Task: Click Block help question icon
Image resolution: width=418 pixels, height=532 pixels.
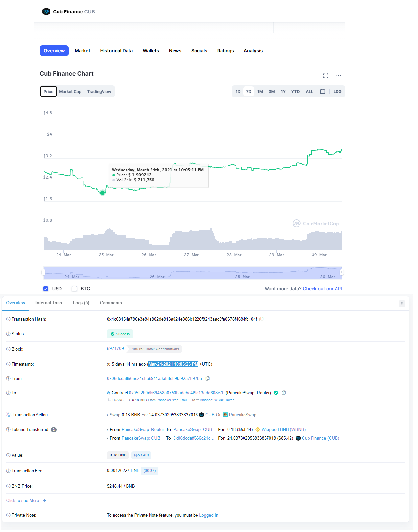Action: coord(8,349)
